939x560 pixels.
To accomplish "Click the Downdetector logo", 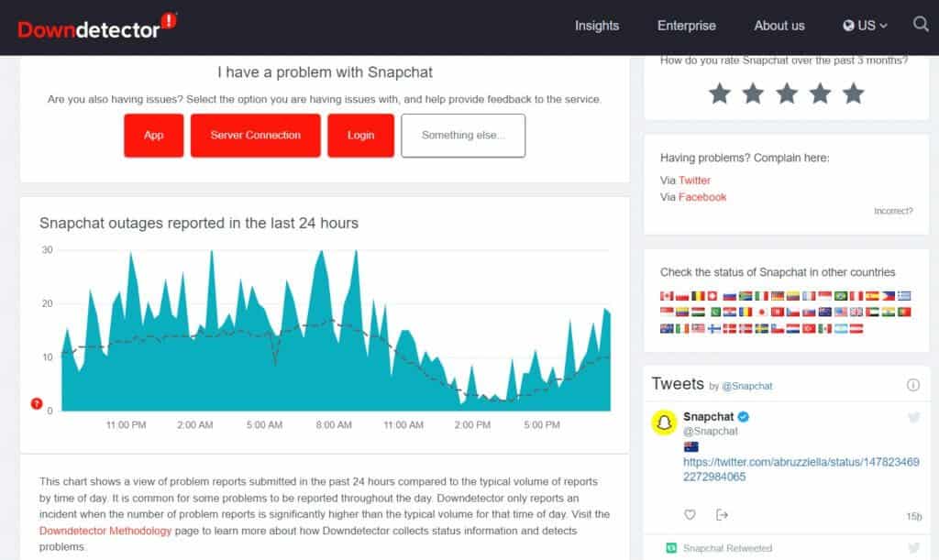I will pos(97,27).
